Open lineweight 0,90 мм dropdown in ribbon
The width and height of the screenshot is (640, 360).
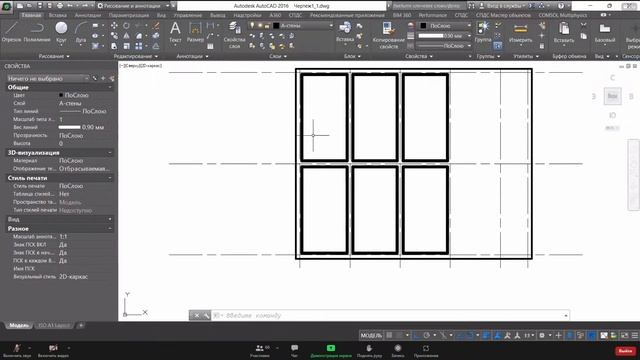(445, 36)
